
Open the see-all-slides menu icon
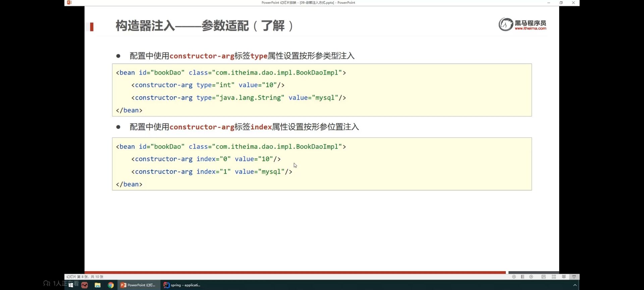pos(523,277)
